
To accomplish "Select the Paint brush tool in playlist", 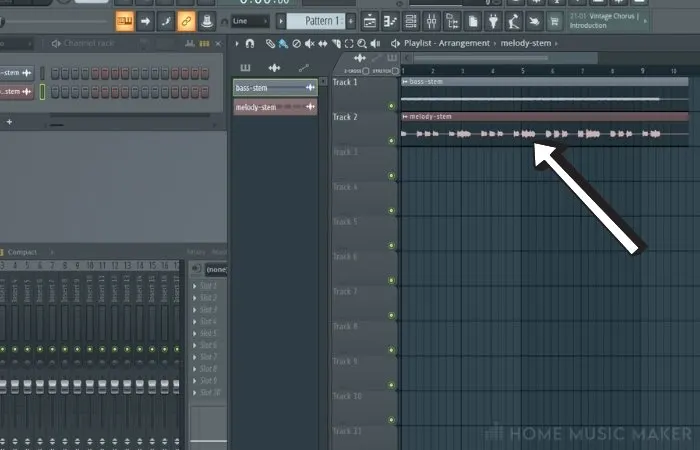I will (283, 43).
